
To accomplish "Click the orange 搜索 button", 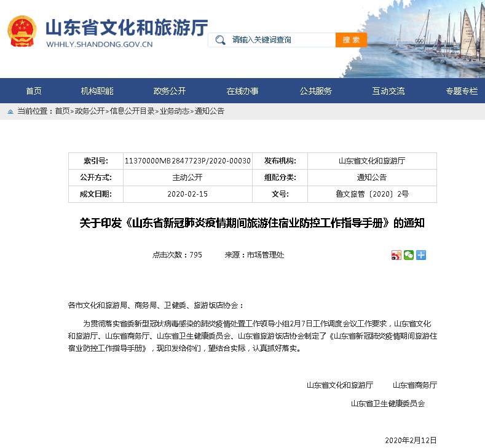I will pos(351,40).
